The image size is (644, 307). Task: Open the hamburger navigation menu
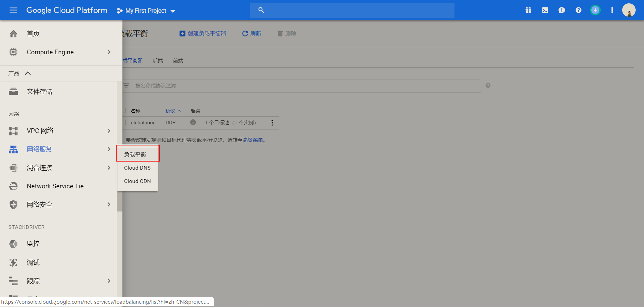(x=13, y=10)
